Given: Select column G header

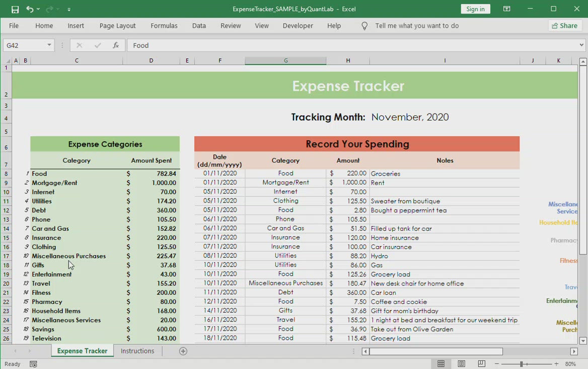Looking at the screenshot, I should tap(285, 60).
